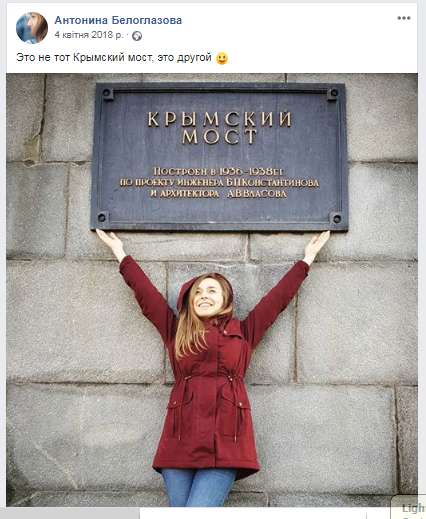Click the smiley emoji in post text
Viewport: 426px width, 519px height.
click(x=222, y=58)
